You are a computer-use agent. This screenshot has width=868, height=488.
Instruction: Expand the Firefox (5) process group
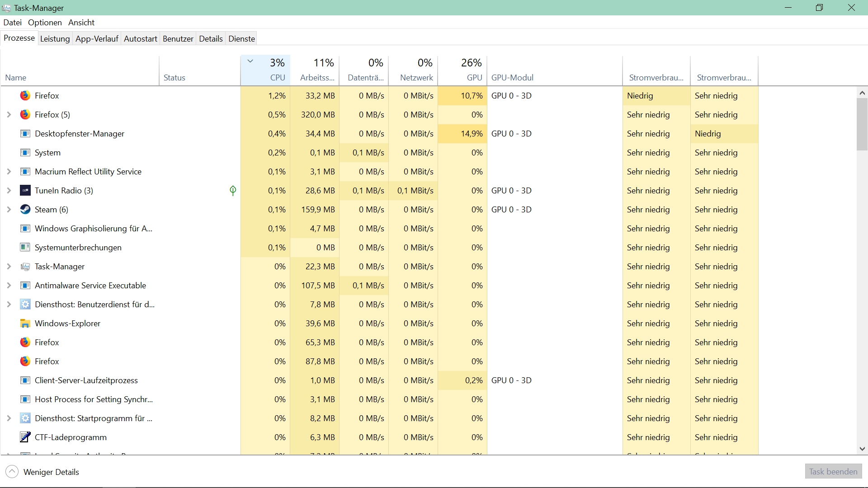tap(9, 114)
